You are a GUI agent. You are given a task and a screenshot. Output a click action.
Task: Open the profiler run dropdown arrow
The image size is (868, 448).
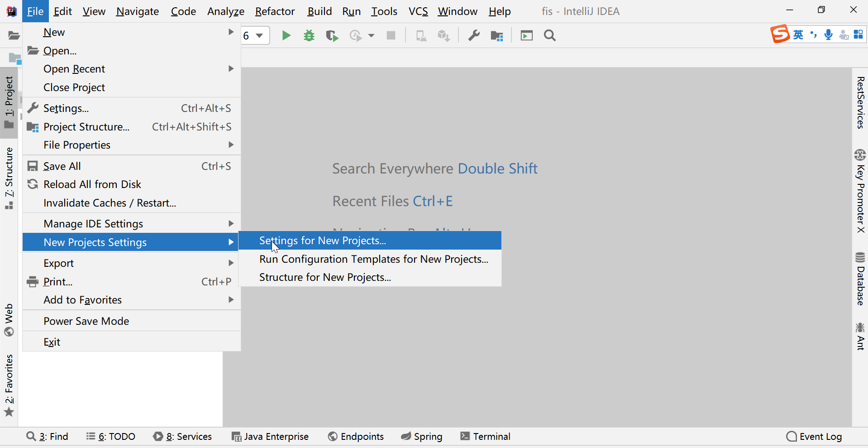coord(371,35)
